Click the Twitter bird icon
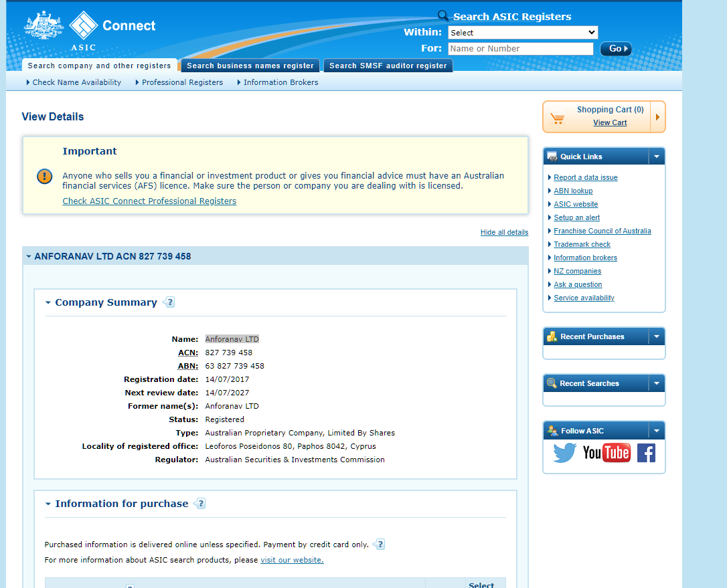Image resolution: width=727 pixels, height=588 pixels. pyautogui.click(x=564, y=453)
